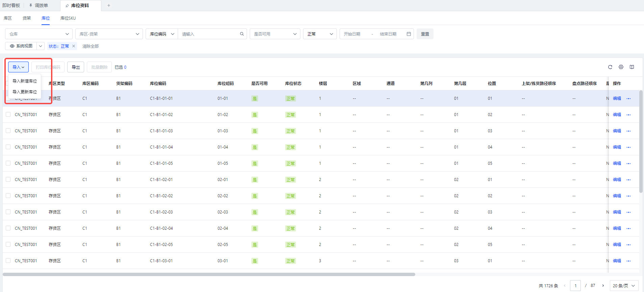Screen dimensions: 644x292
Task: Check the row C1-B1-03-01 checkbox
Action: click(x=8, y=261)
